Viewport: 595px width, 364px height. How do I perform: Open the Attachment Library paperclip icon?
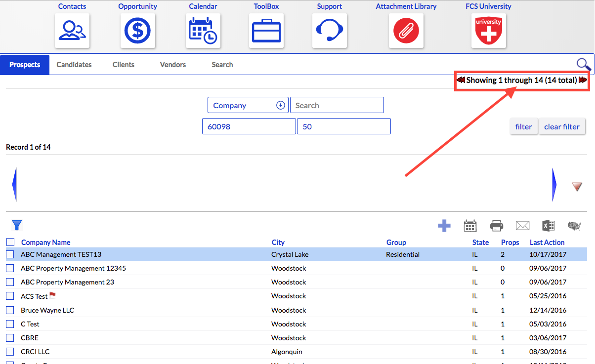pyautogui.click(x=406, y=31)
